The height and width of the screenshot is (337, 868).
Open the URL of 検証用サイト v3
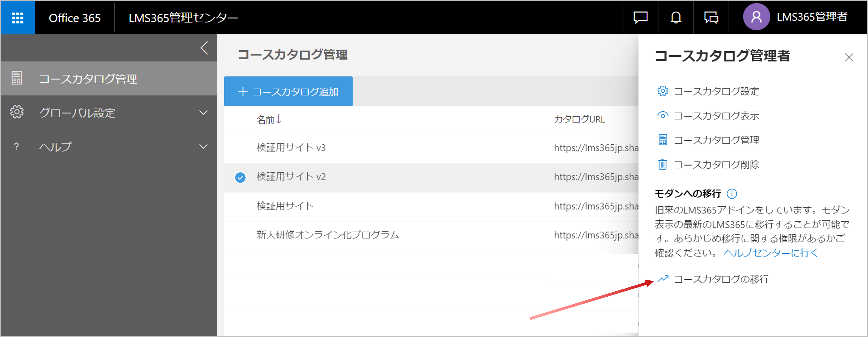596,148
